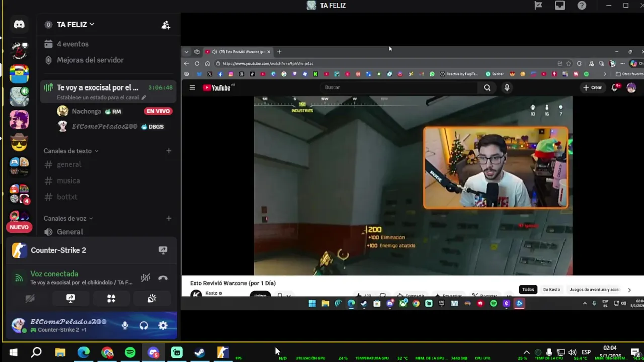This screenshot has width=644, height=362.
Task: Click ElComePelados200 avatar in the user panel
Action: click(x=19, y=325)
